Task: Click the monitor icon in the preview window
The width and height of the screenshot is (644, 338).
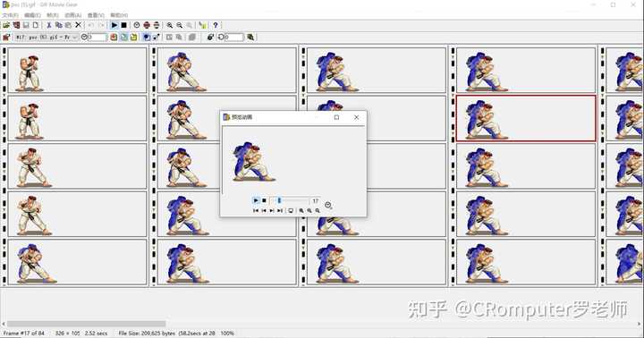Action: coord(291,211)
